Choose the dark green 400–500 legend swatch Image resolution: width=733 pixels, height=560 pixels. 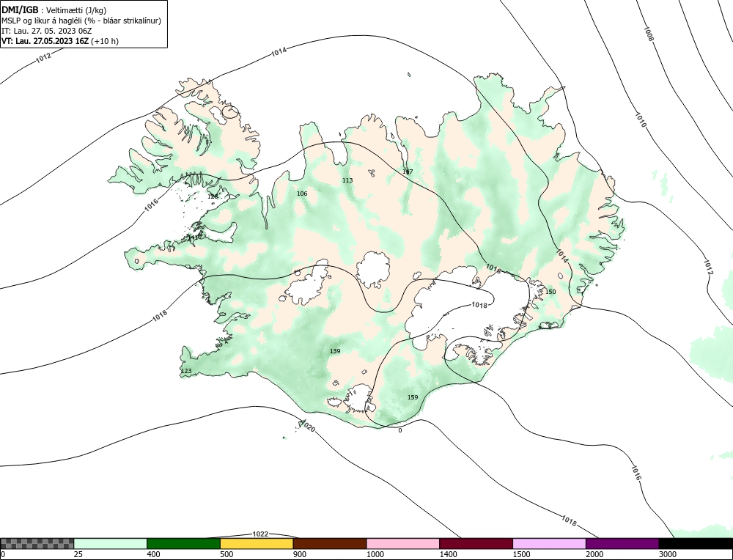coord(183,543)
